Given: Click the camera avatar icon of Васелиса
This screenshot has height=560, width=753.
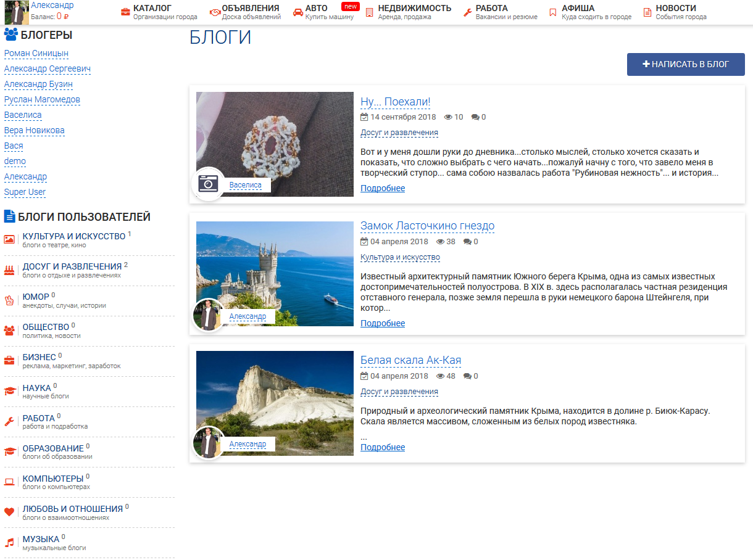Looking at the screenshot, I should point(209,184).
